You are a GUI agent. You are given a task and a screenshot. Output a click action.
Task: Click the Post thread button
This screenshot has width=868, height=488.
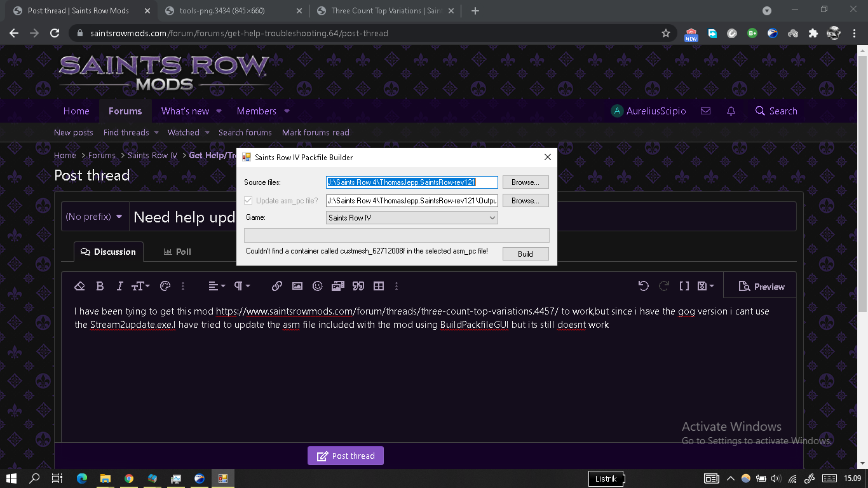(346, 456)
